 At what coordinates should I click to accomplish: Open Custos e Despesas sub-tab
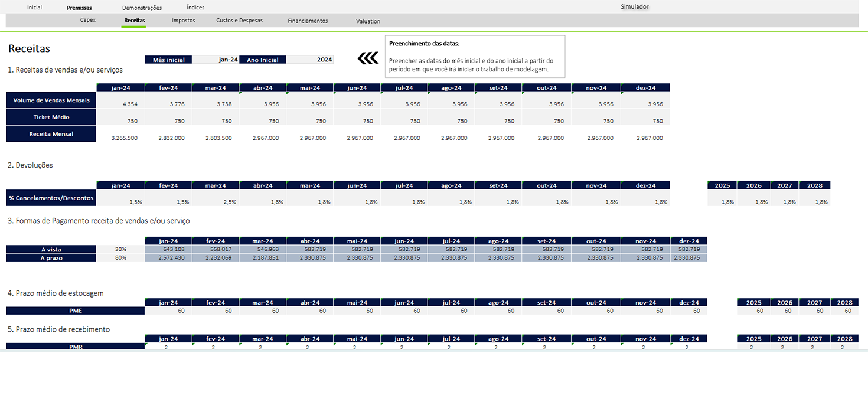pos(239,20)
